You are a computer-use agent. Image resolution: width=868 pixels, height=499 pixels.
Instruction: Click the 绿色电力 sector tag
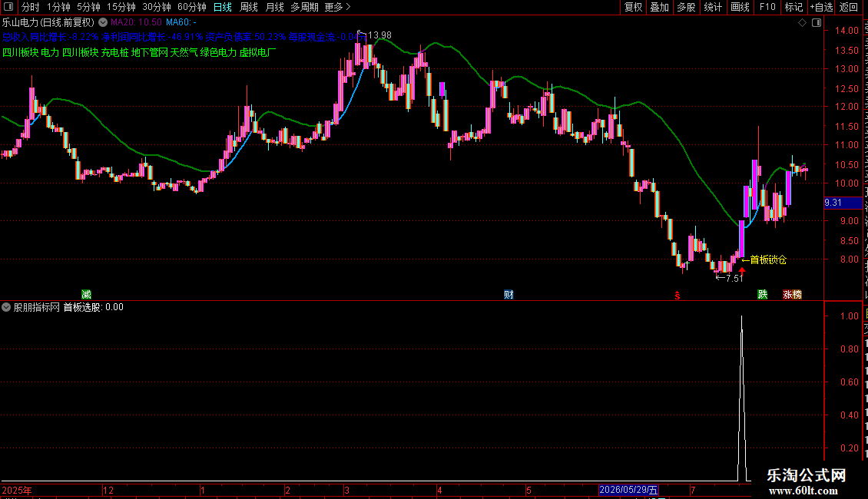click(218, 52)
